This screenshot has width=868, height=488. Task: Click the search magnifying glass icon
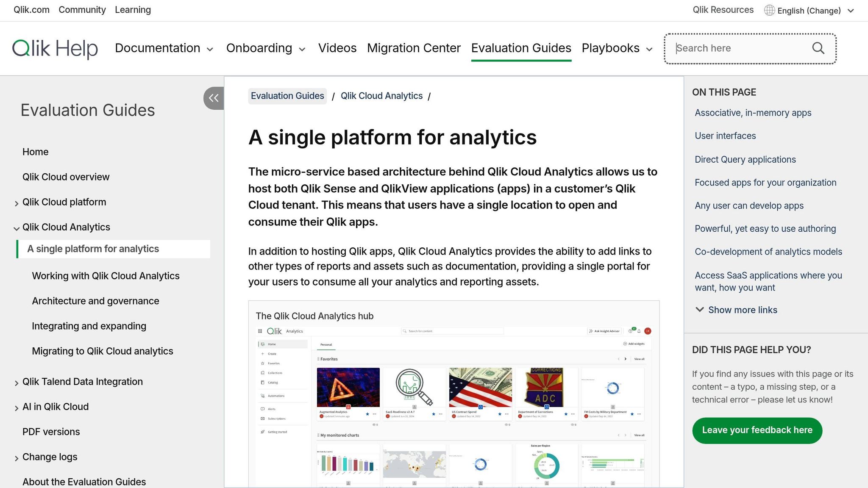pyautogui.click(x=818, y=48)
